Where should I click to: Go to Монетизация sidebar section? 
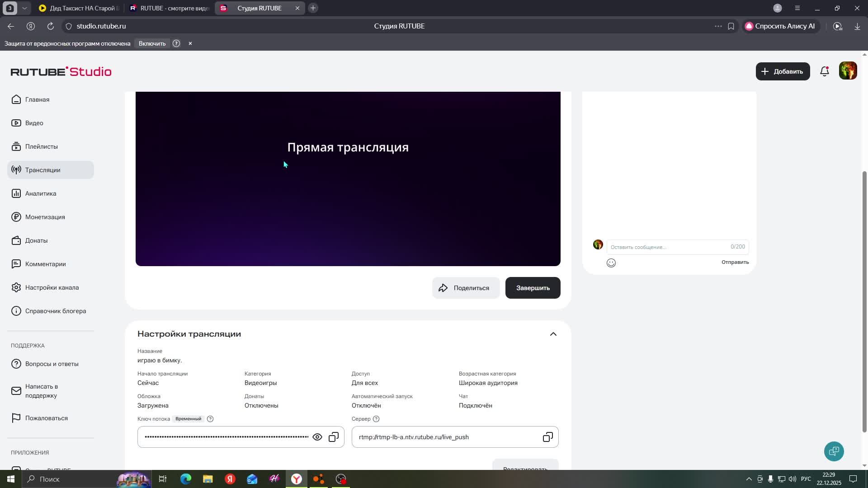pos(45,217)
